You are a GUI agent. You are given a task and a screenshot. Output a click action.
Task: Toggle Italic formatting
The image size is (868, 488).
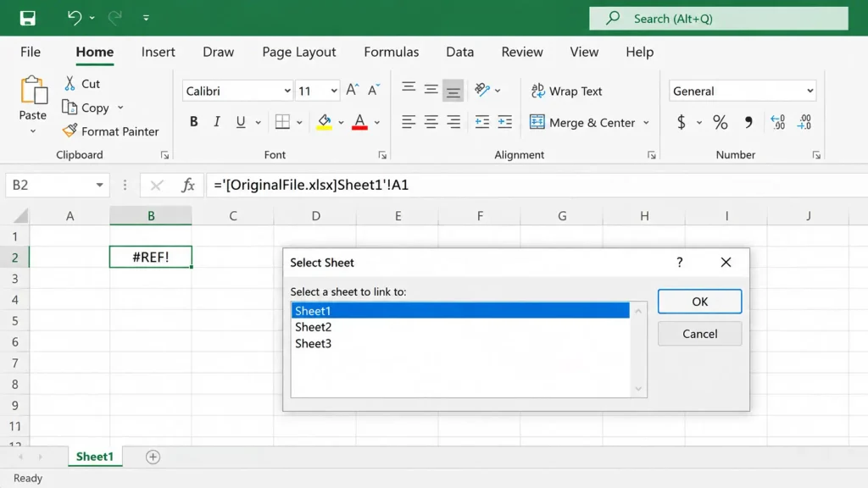click(217, 122)
